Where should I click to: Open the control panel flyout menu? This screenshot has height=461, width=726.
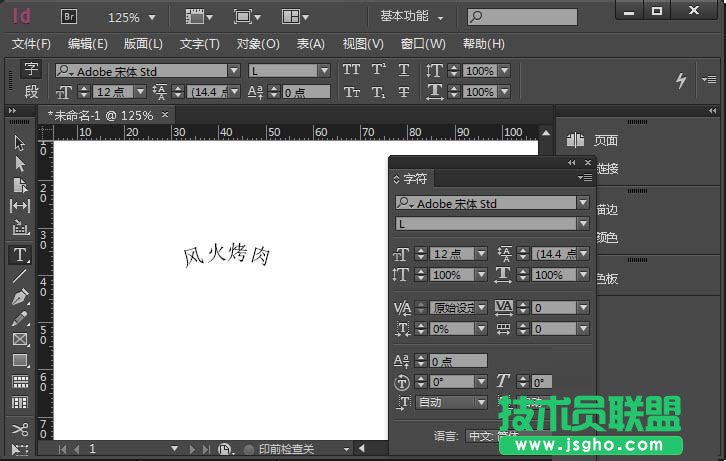click(709, 79)
